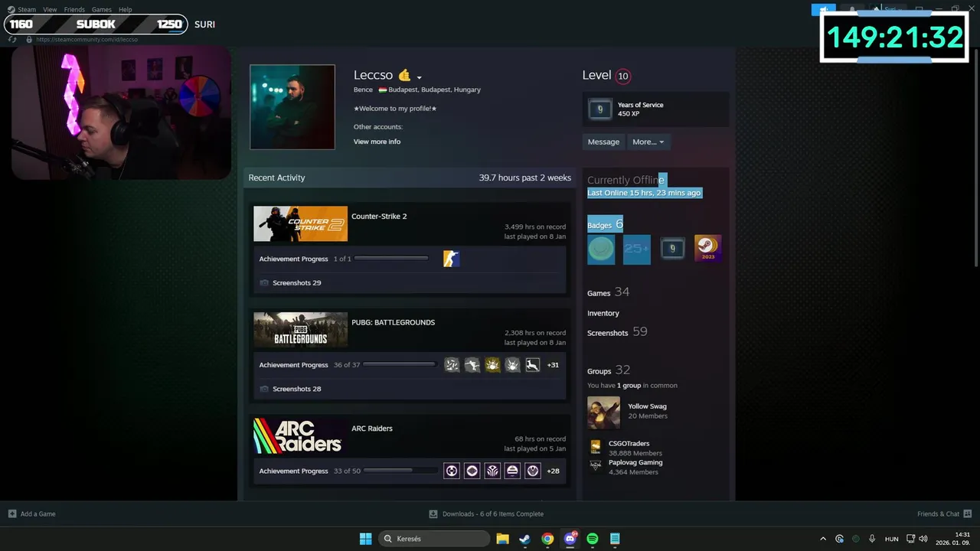The image size is (980, 551).
Task: Click the Level 10 badge circle
Action: 623,76
